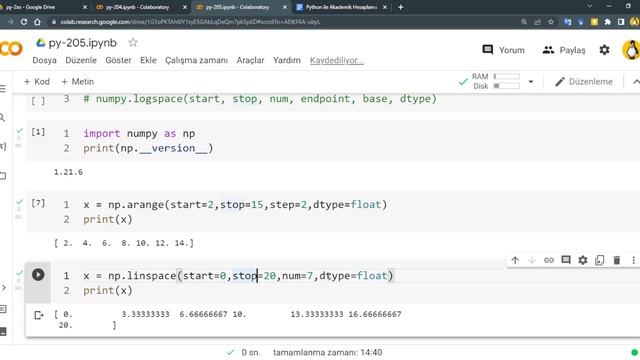Move the linspace cell down
This screenshot has height=360, width=640.
coord(532,260)
